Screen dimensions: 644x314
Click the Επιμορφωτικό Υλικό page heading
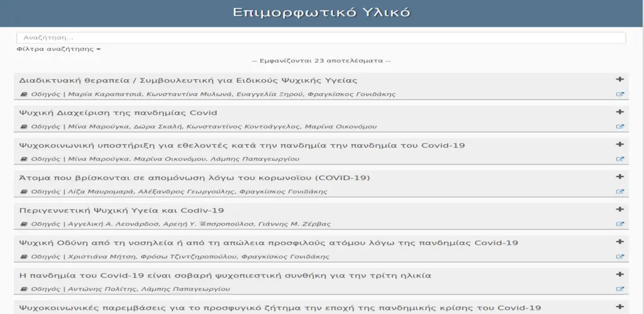pyautogui.click(x=321, y=13)
